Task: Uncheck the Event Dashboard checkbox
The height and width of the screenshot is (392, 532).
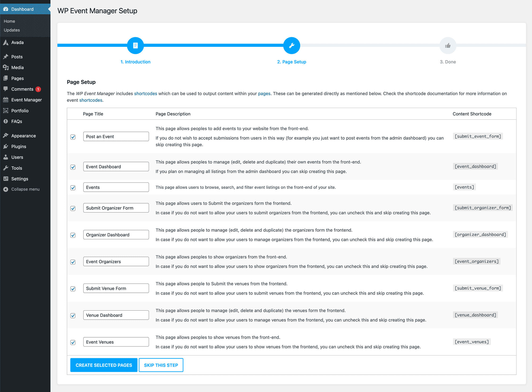Action: (73, 167)
